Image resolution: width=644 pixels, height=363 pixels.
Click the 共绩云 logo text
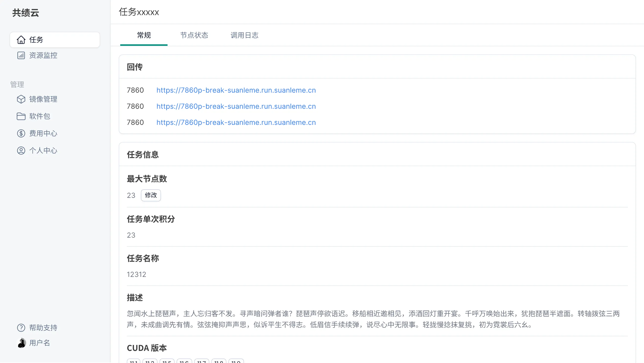pyautogui.click(x=25, y=13)
